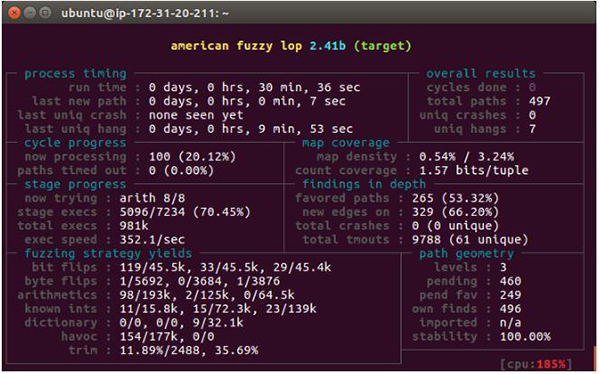Click bit flips value '119/45.5k'
This screenshot has height=374, width=600.
coord(152,267)
